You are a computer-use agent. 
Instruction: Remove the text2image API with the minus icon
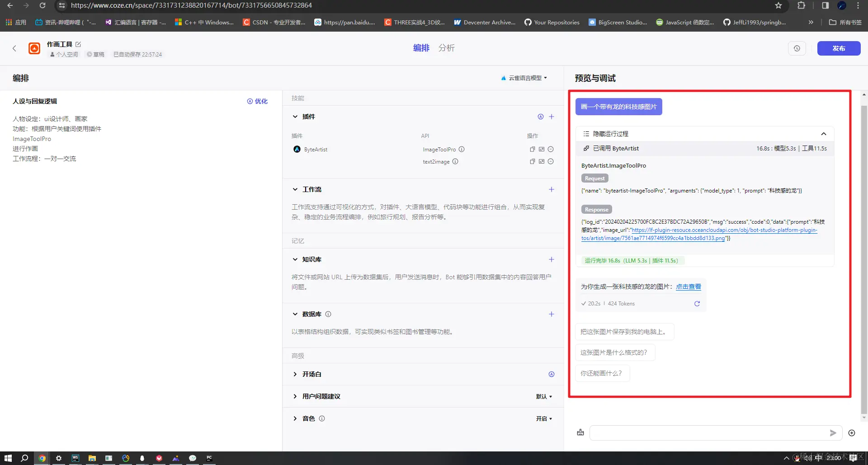click(x=551, y=161)
